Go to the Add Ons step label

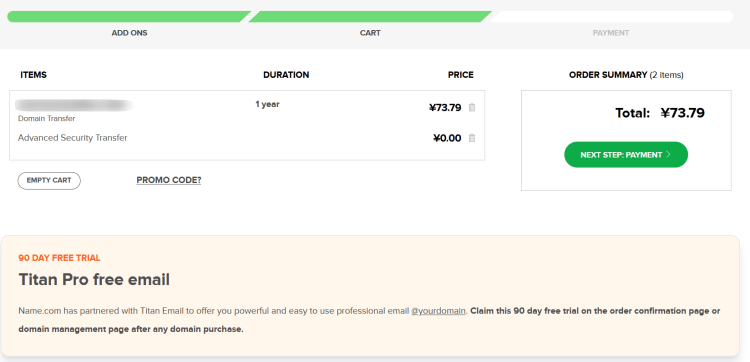(x=129, y=33)
